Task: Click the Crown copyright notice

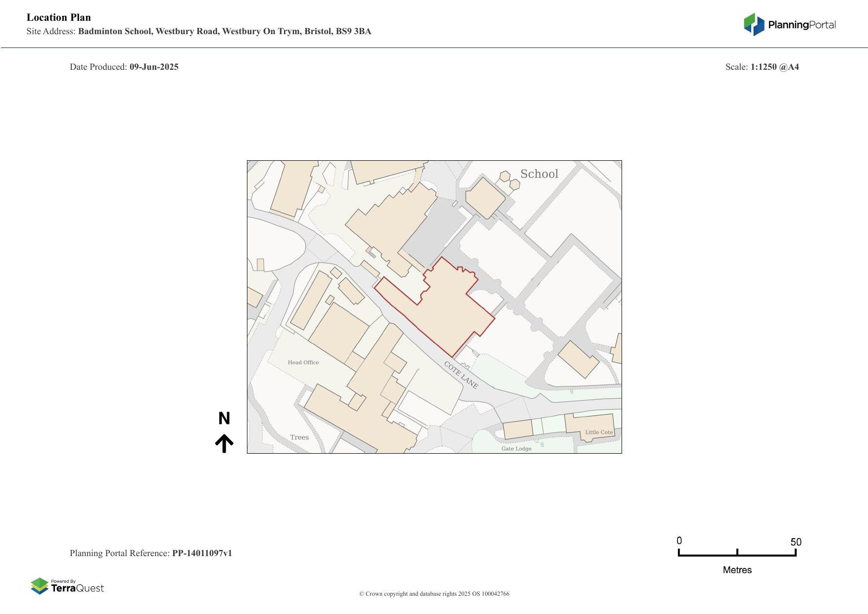Action: click(x=434, y=594)
